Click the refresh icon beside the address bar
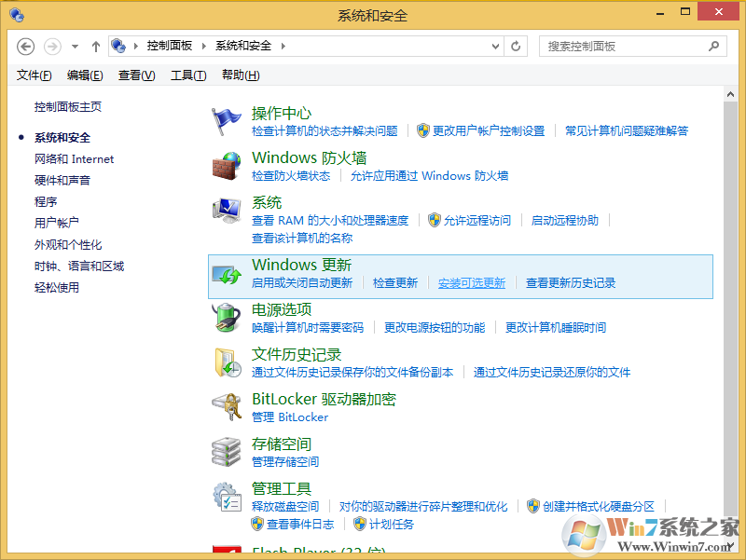The width and height of the screenshot is (746, 560). click(x=516, y=46)
